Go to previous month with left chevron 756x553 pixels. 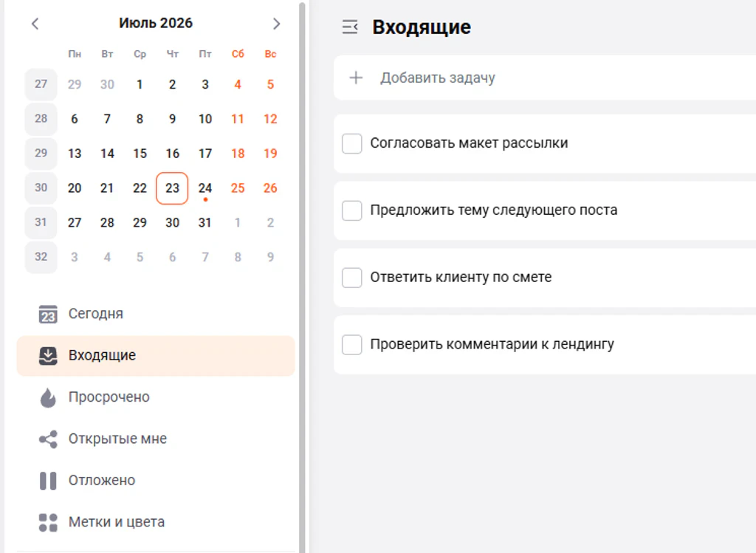point(35,24)
